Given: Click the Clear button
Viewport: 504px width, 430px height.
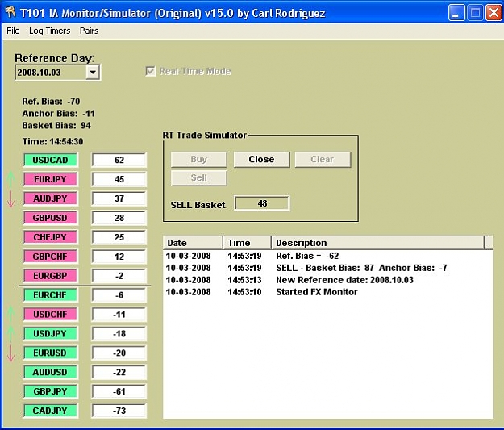Looking at the screenshot, I should [323, 159].
